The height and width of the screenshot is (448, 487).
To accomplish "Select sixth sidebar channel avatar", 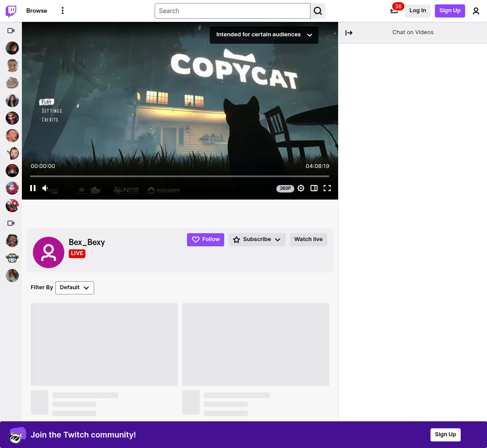I will coord(12,136).
